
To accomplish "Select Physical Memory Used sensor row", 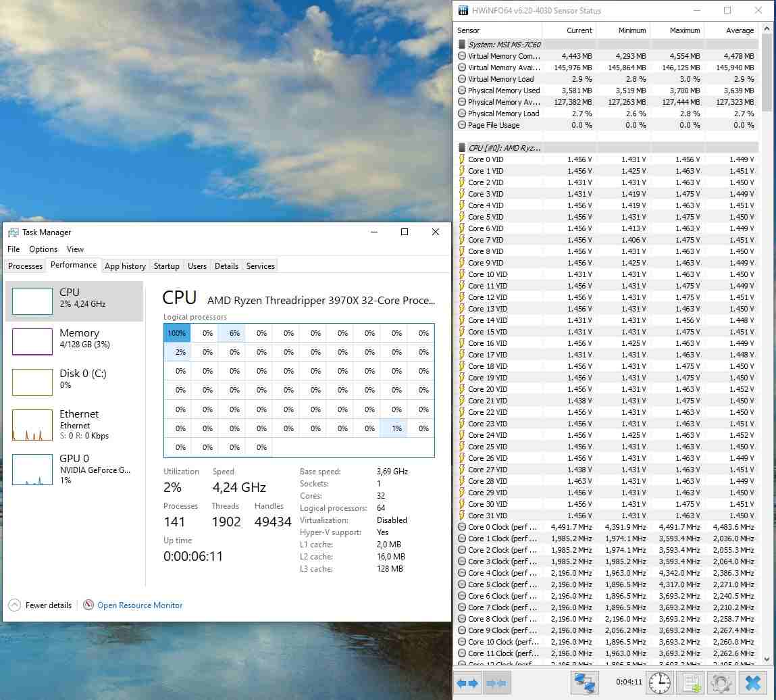I will click(x=606, y=91).
